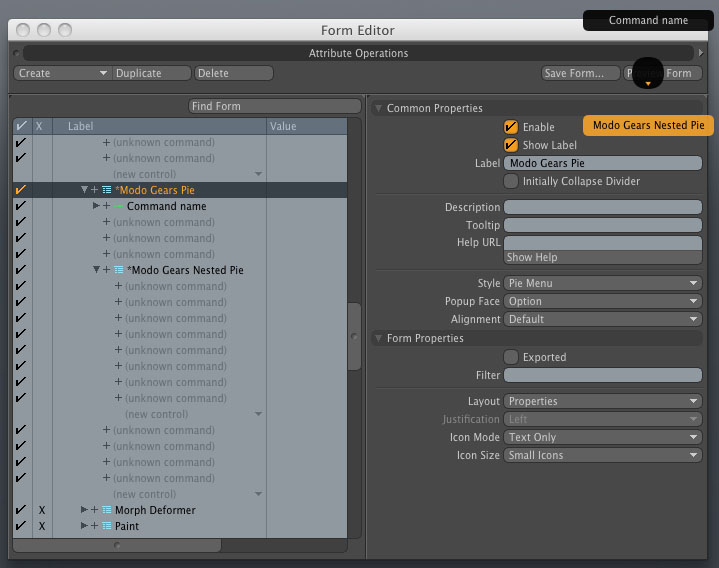Click the Filter text field

(x=603, y=375)
